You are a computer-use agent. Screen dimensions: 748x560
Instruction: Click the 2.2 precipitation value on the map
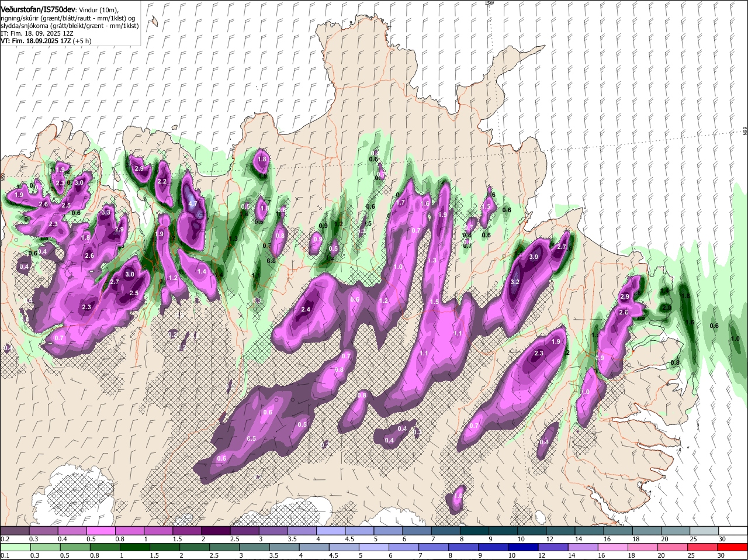162,182
